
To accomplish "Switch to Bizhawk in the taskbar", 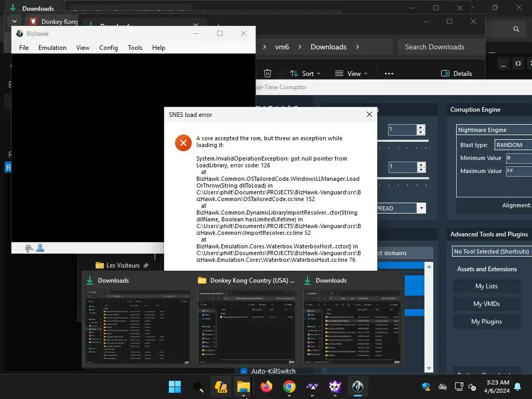I will [x=357, y=387].
